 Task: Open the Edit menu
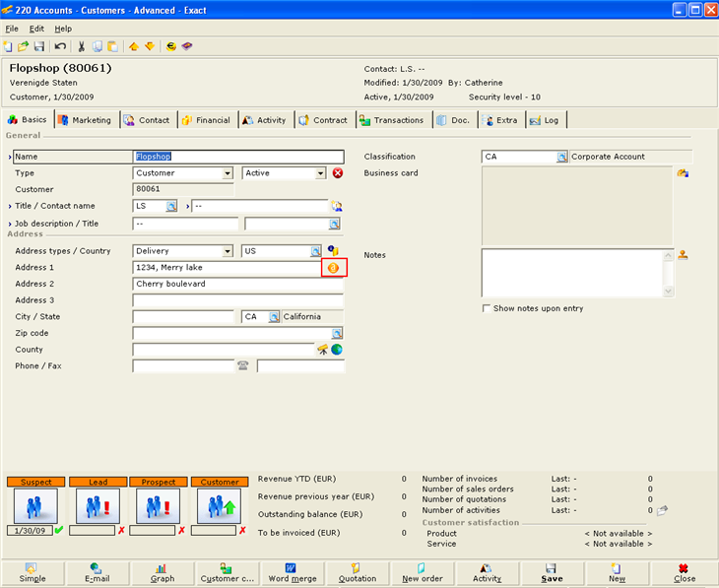coord(36,29)
